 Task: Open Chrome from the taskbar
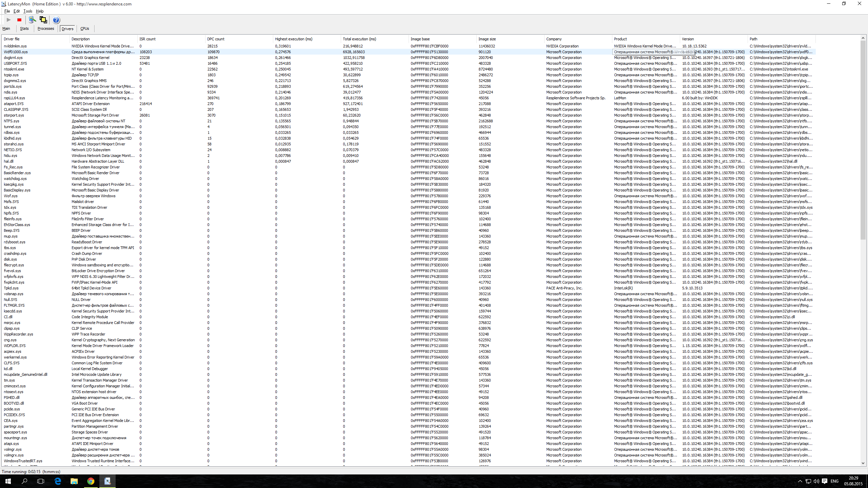[x=91, y=481]
